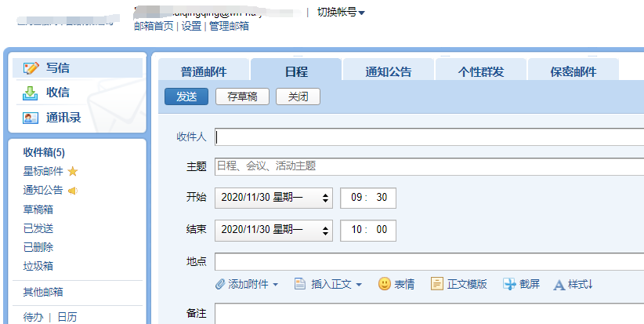Click the speaker icon beside 通知公告

tap(73, 190)
